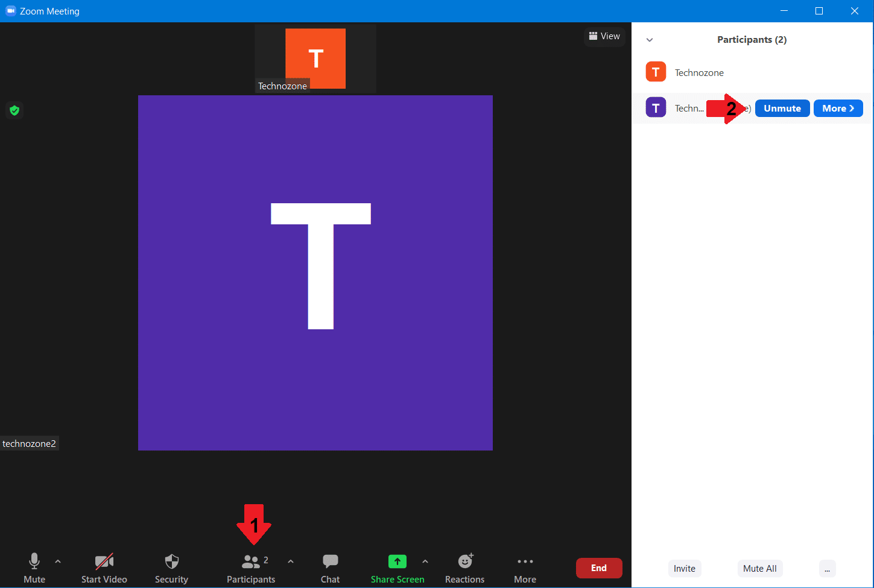Screen dimensions: 874x588
Task: Collapse the Participants panel chevron
Action: [650, 40]
